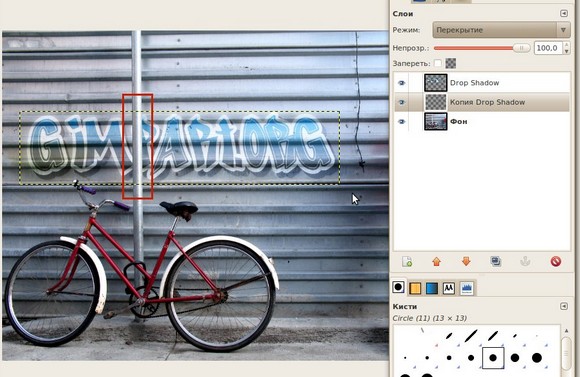Duplicate the selected layer
Screen dimensions: 580x377
point(496,262)
